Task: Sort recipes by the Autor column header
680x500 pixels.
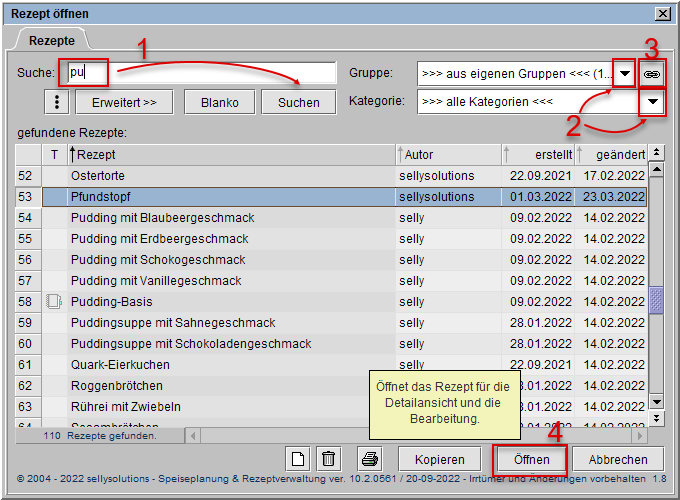Action: pyautogui.click(x=448, y=154)
